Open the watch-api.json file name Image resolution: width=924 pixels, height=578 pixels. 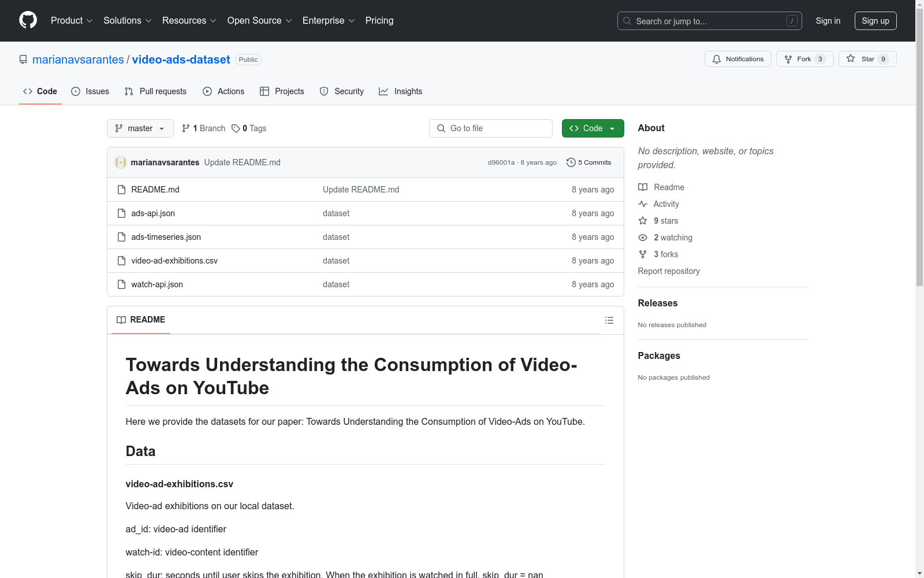(x=157, y=284)
